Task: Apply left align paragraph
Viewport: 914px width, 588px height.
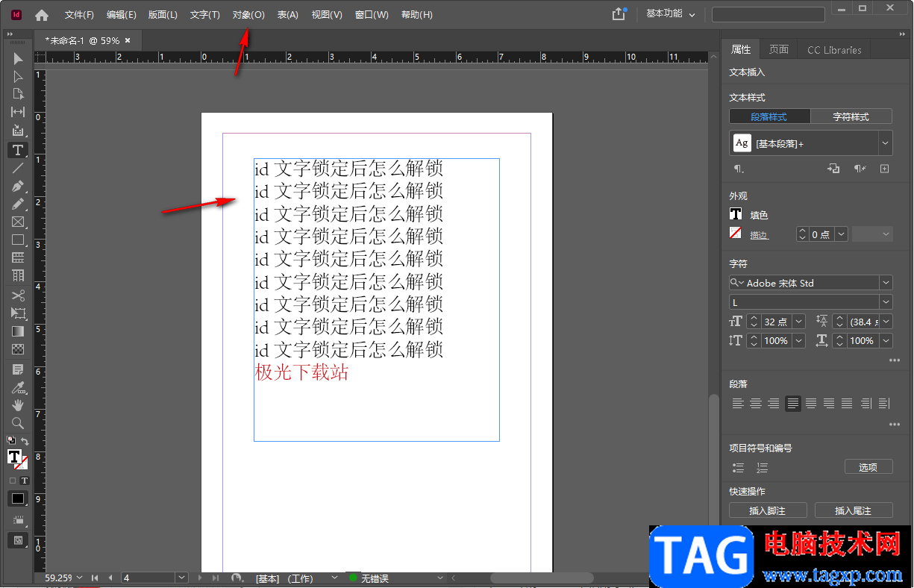Action: pyautogui.click(x=738, y=404)
